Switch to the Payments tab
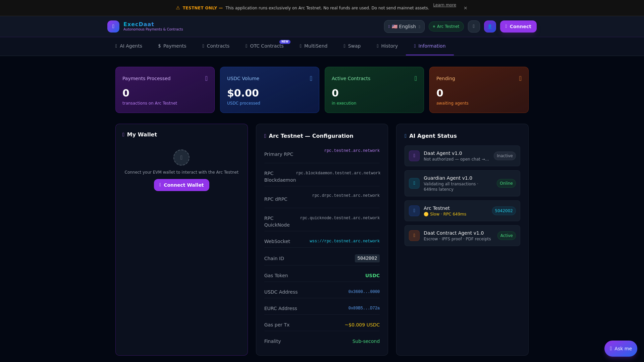 172,46
